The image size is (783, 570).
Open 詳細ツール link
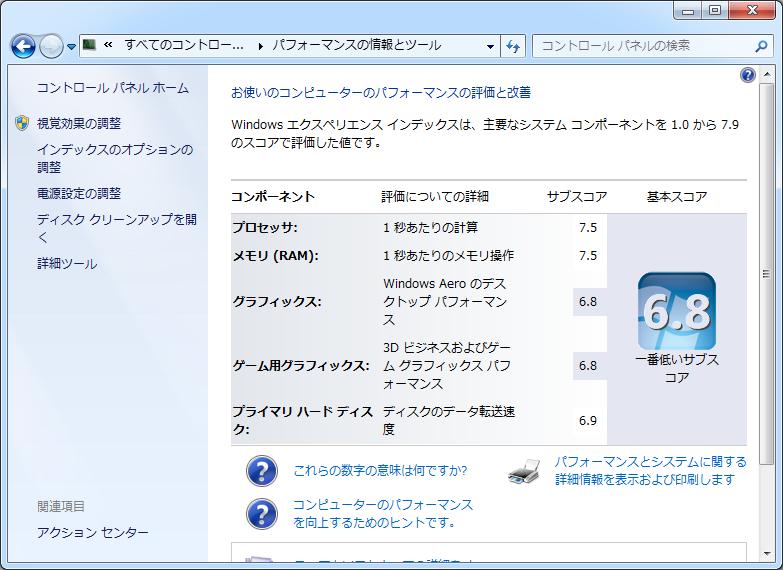coord(67,263)
